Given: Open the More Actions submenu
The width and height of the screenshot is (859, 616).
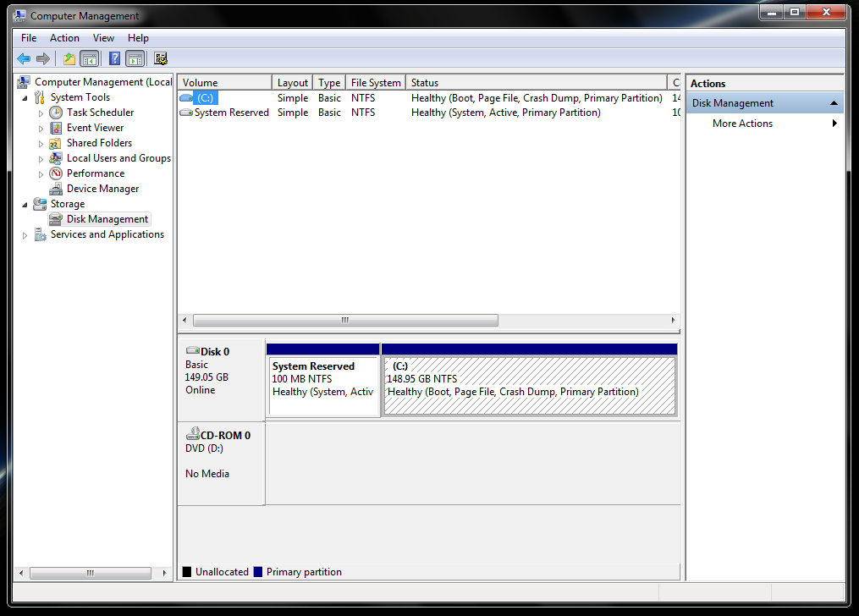Looking at the screenshot, I should pos(742,124).
